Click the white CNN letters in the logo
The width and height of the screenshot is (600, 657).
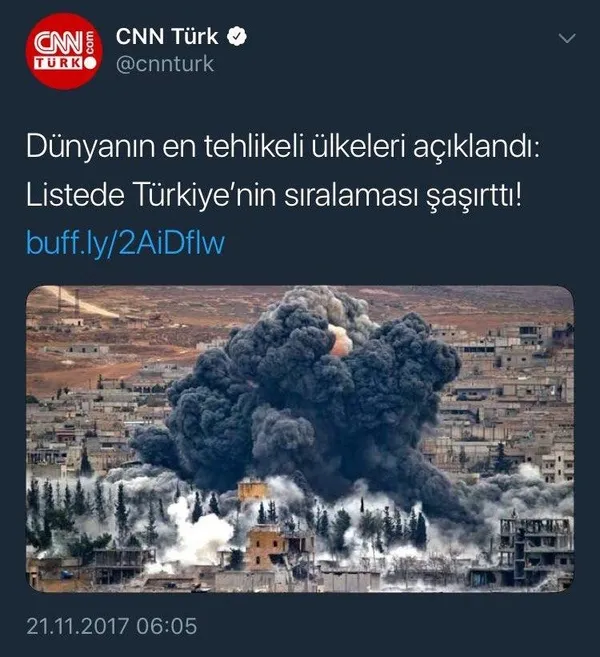[x=58, y=43]
